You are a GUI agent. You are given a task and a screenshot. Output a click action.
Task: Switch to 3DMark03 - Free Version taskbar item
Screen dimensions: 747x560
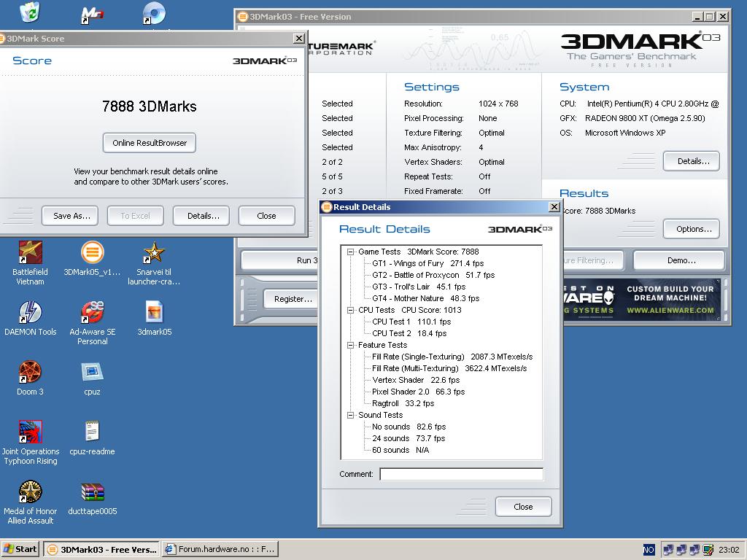click(102, 550)
